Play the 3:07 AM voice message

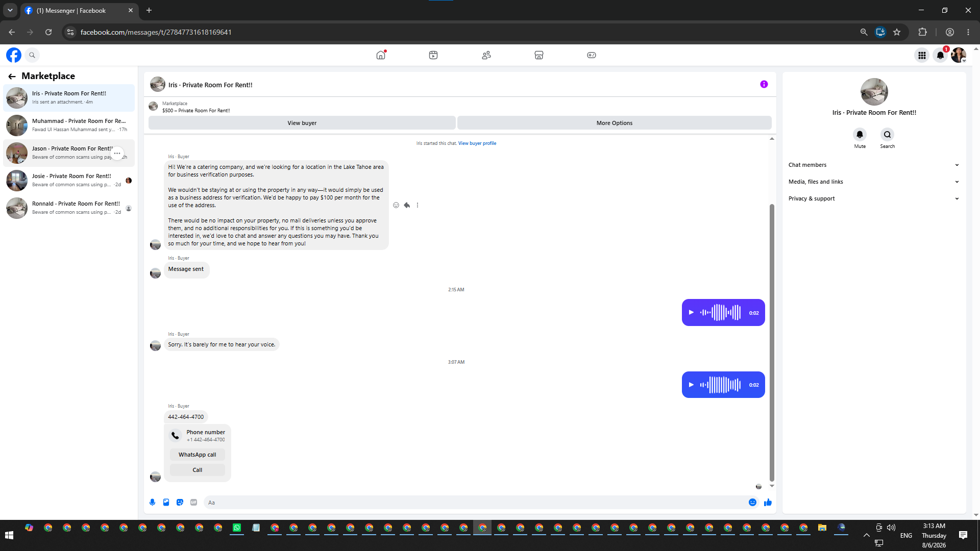click(691, 385)
